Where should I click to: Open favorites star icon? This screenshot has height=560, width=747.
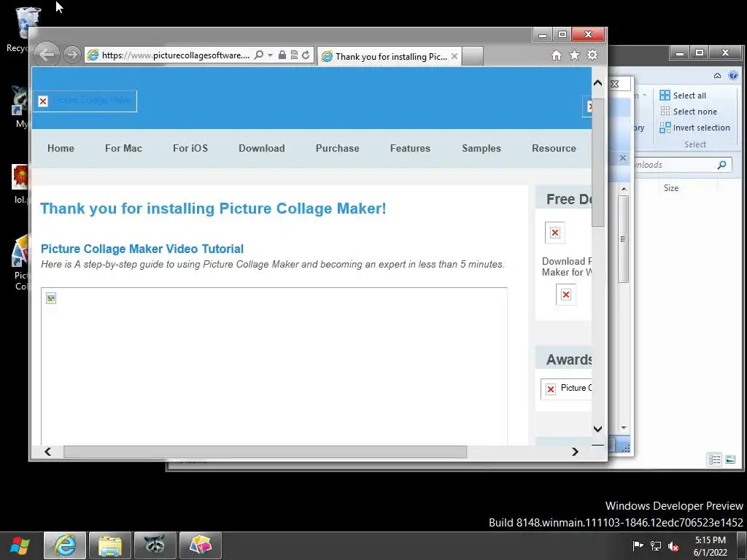[575, 55]
